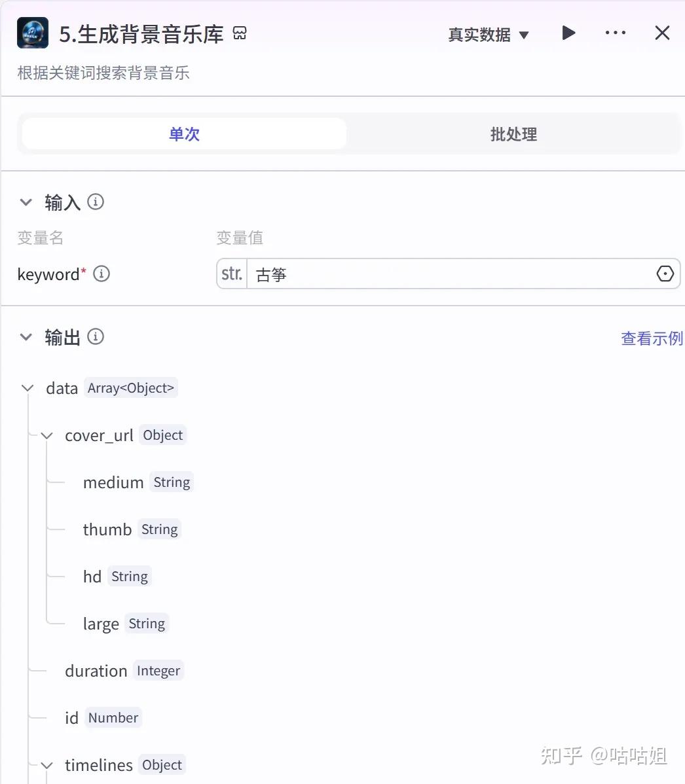Image resolution: width=685 pixels, height=784 pixels.
Task: Click the store icon beside the title
Action: tap(240, 33)
